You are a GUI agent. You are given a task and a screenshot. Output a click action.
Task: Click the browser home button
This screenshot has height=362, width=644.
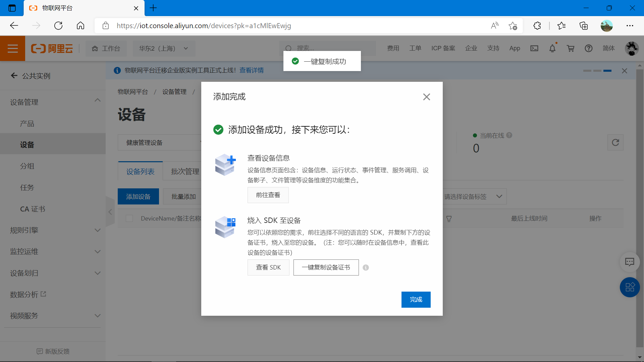pyautogui.click(x=80, y=25)
